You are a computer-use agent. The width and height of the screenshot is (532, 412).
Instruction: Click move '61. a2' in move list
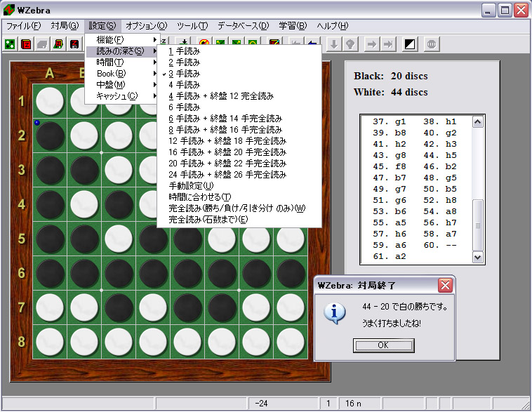390,257
